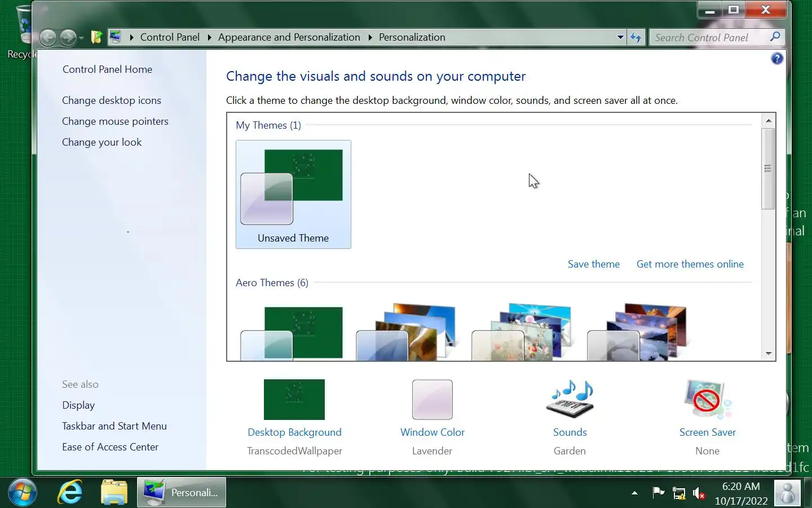
Task: Expand arrow after Appearance and Personalization breadcrumb
Action: 370,37
